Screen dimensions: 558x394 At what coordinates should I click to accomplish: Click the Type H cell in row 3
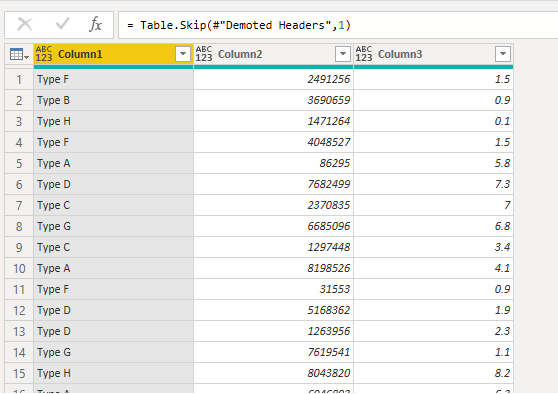click(114, 121)
